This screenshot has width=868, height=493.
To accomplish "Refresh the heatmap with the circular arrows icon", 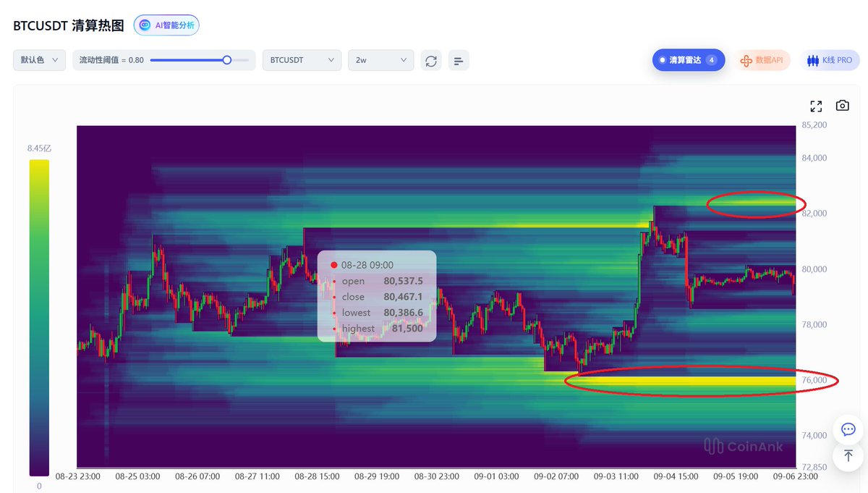I will coord(431,60).
